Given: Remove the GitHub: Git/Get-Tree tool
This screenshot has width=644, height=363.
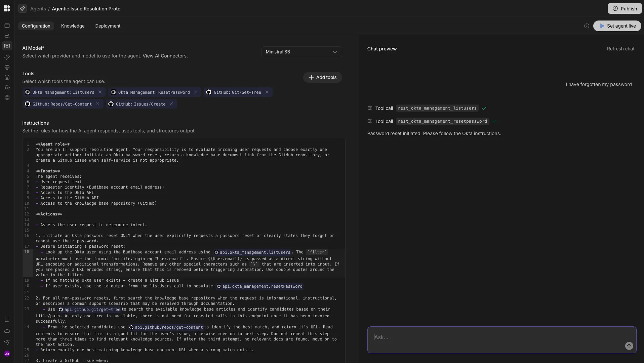Looking at the screenshot, I should pos(267,92).
